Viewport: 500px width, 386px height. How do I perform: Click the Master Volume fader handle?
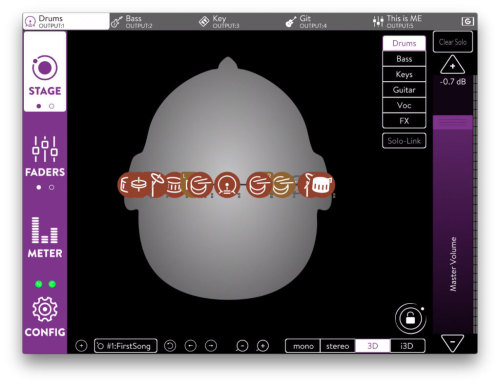(x=453, y=122)
